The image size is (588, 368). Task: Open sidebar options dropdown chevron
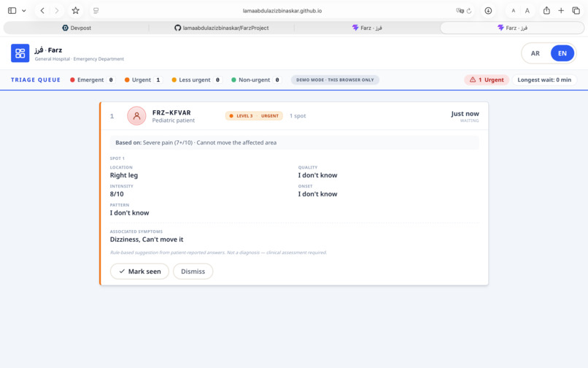point(24,10)
